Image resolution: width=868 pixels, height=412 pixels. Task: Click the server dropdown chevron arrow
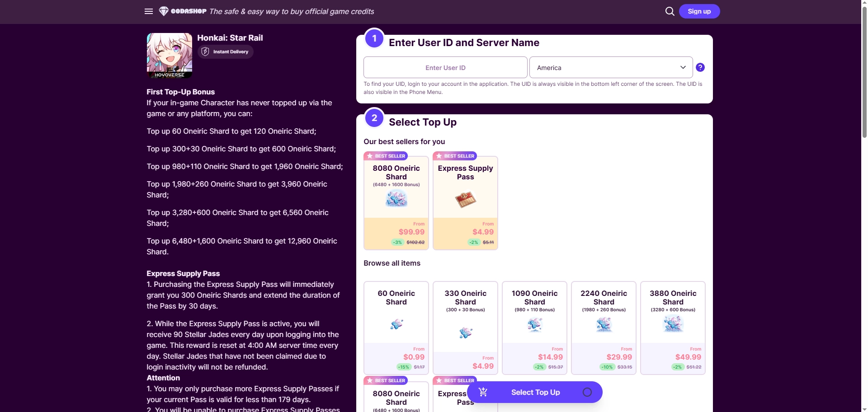683,67
